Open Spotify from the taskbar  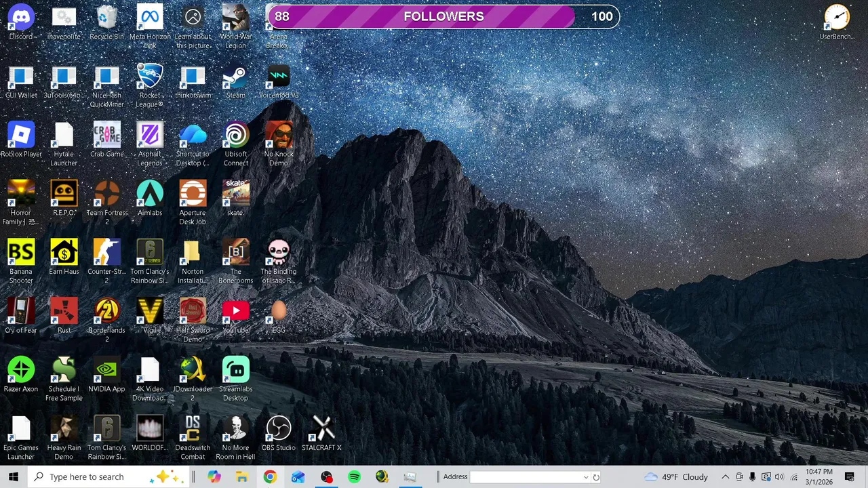[x=354, y=477]
